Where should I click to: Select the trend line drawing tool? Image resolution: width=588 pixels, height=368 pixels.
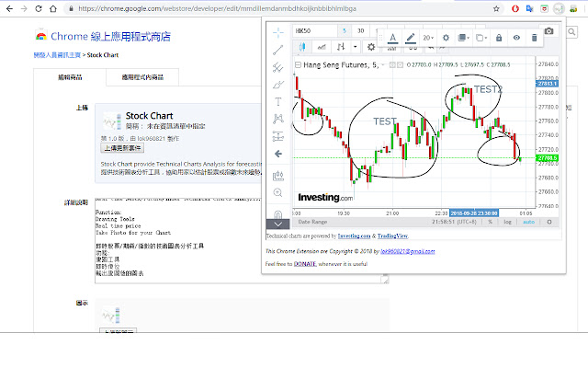[277, 50]
